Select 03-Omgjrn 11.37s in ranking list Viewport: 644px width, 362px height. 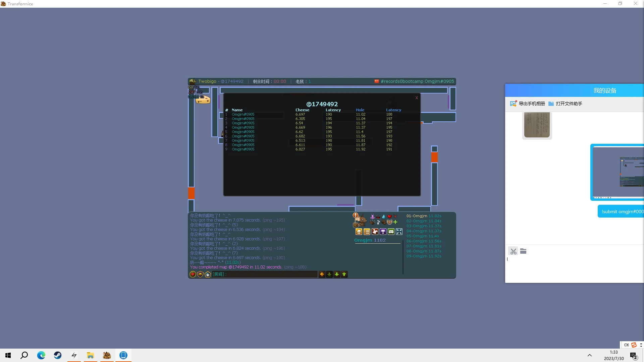pyautogui.click(x=424, y=226)
